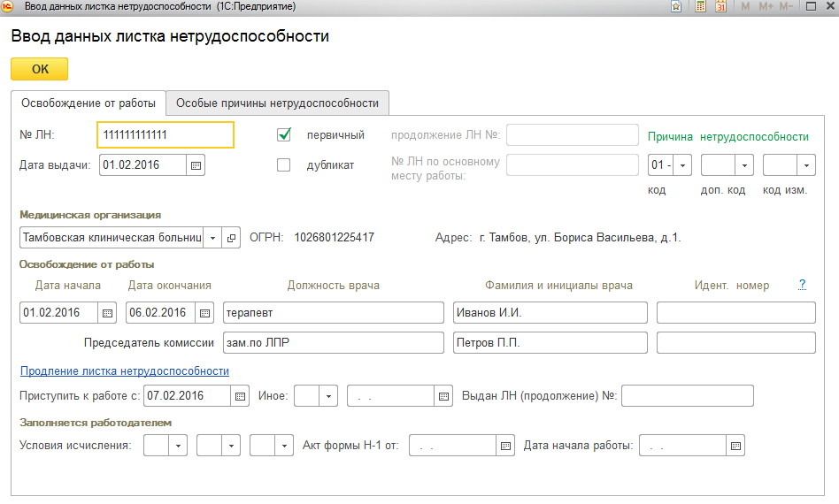Click ОГРН value 1026801225417
The image size is (839, 504).
[x=334, y=238]
